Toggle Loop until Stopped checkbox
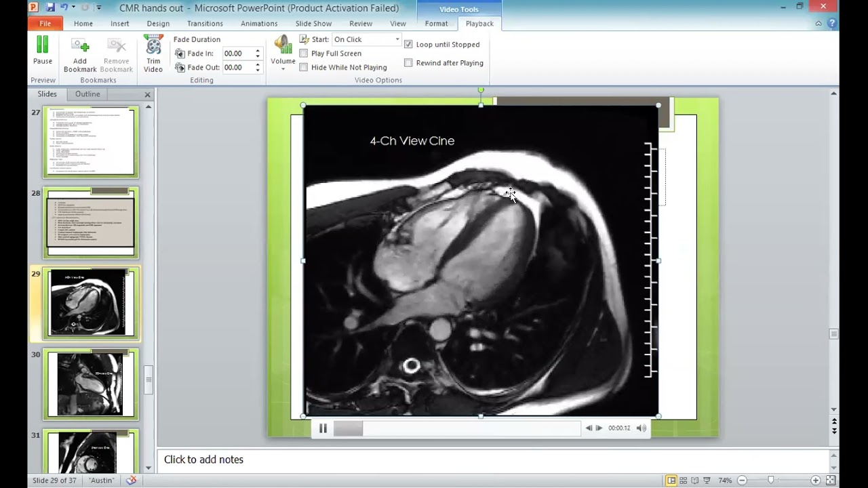This screenshot has width=868, height=488. (x=408, y=44)
